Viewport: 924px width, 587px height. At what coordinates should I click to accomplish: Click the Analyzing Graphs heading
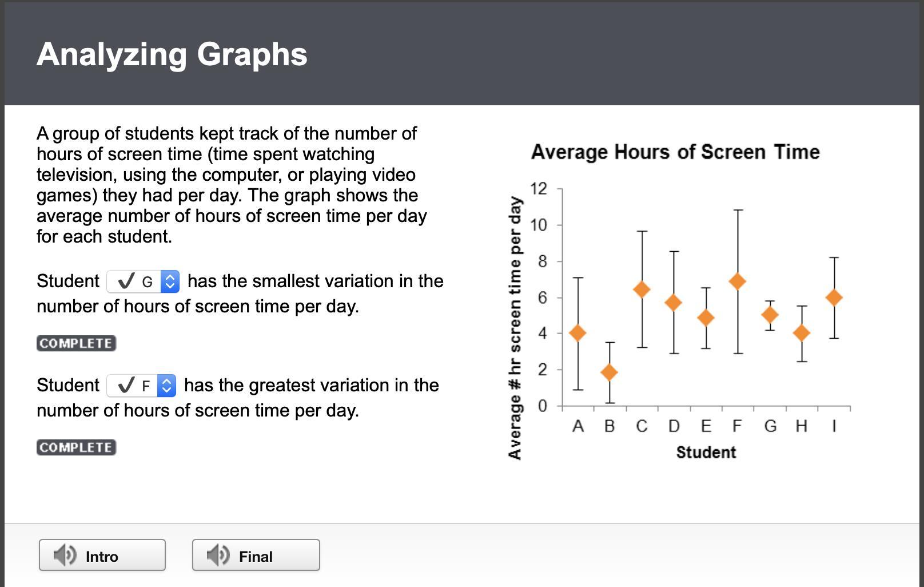tap(172, 54)
